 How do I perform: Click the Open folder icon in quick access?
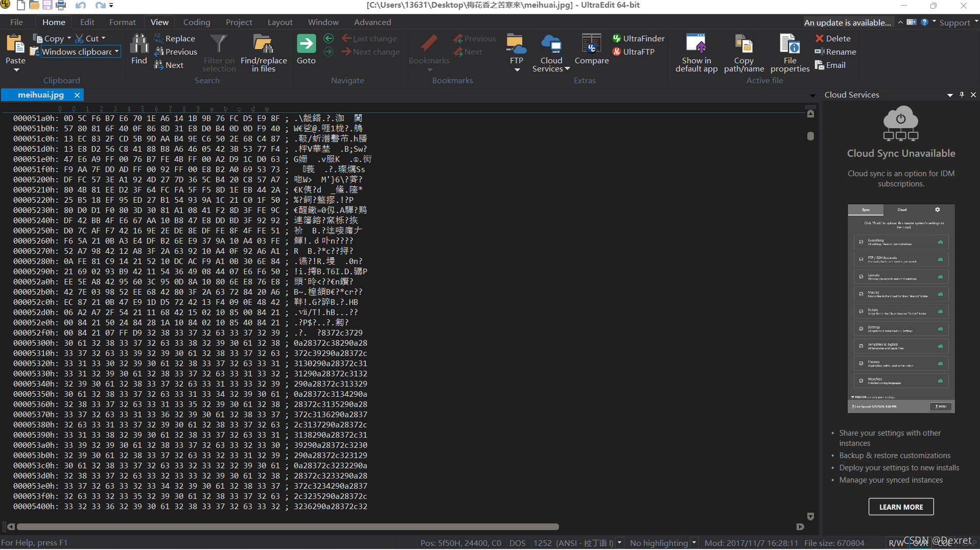point(34,6)
